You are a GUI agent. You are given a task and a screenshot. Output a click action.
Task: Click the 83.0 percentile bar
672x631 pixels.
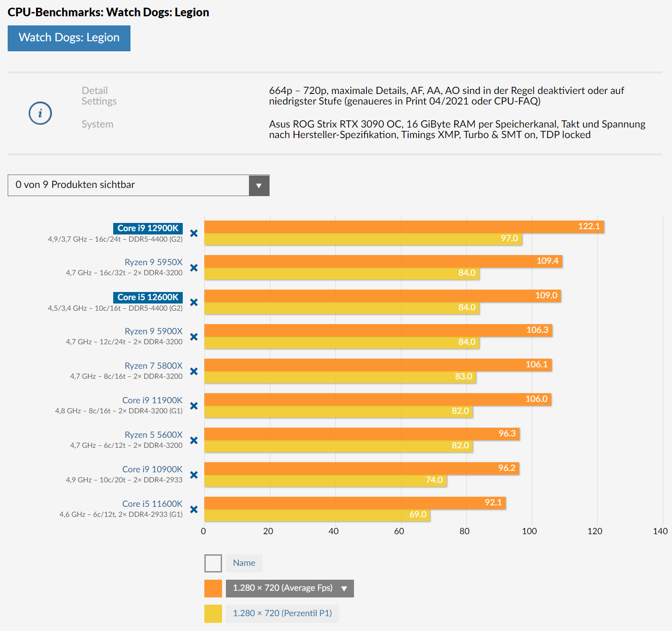pos(340,377)
